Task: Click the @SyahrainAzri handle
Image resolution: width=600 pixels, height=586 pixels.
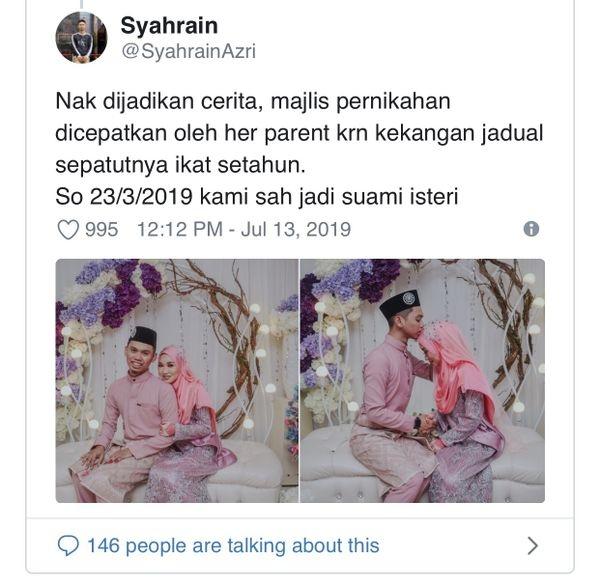Action: (189, 51)
